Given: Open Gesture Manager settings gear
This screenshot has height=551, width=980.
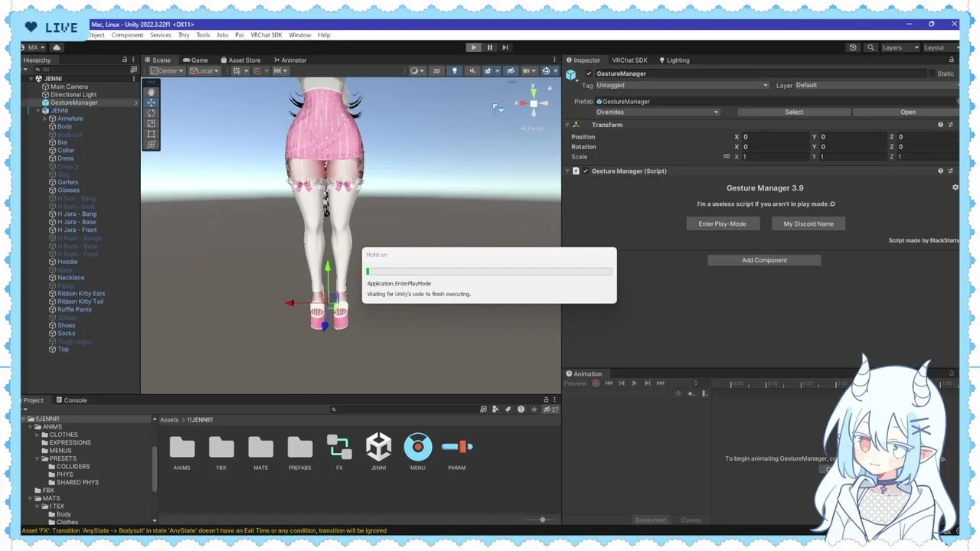Looking at the screenshot, I should (955, 187).
